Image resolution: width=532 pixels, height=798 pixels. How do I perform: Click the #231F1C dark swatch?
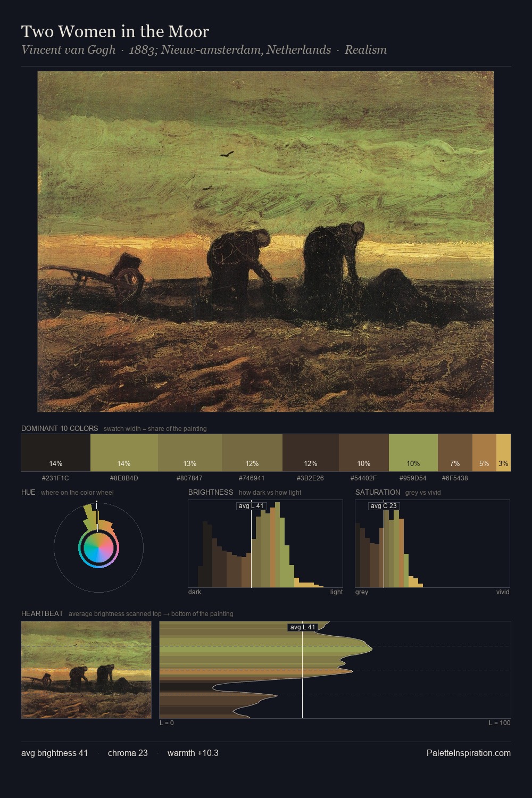pyautogui.click(x=56, y=453)
